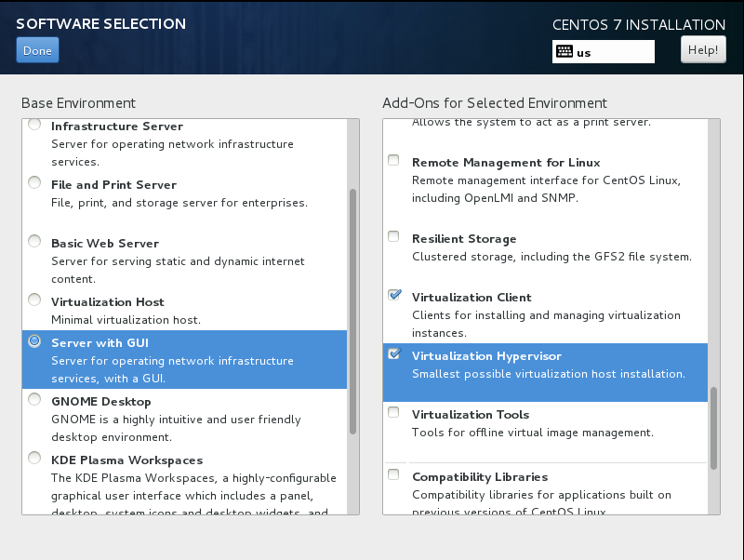Click the "Virtualization Hypervisor" label

tap(486, 356)
